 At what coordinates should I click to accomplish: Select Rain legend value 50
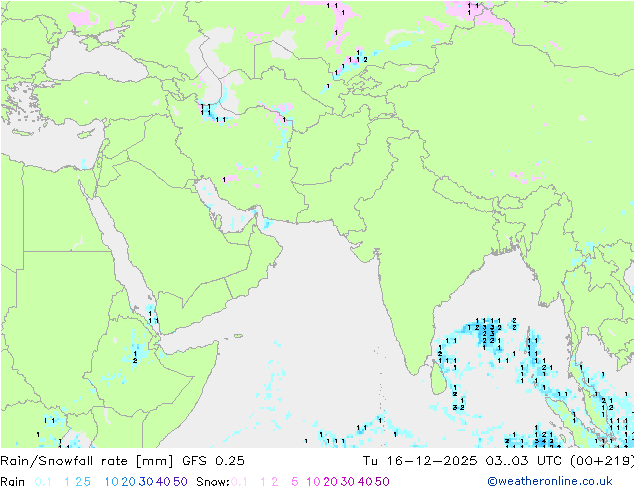point(180,482)
